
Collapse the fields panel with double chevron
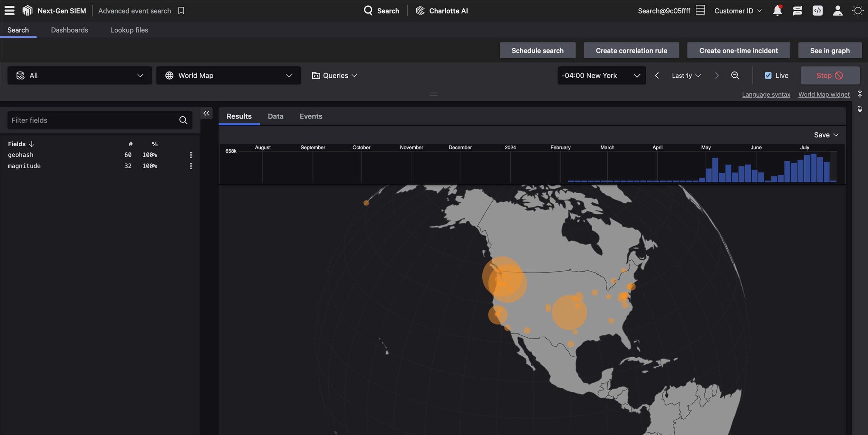(206, 113)
